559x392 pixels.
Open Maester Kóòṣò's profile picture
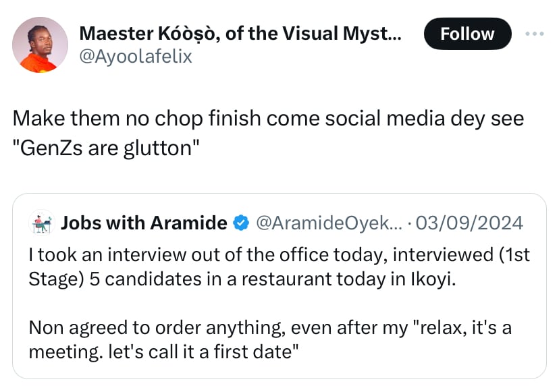[x=41, y=45]
